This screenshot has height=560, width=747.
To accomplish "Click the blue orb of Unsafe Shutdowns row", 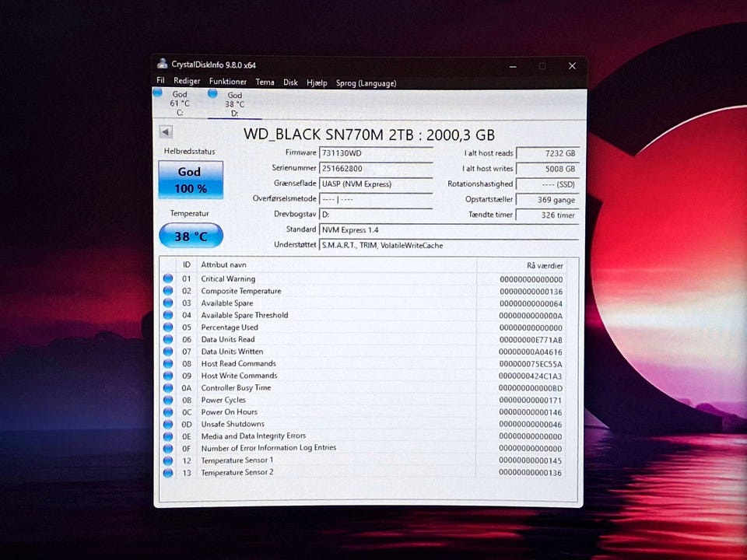I will click(168, 424).
